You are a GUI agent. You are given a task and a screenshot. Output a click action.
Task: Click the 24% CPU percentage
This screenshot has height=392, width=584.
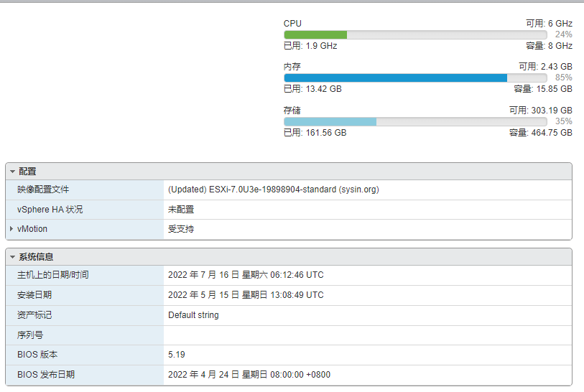tap(563, 34)
